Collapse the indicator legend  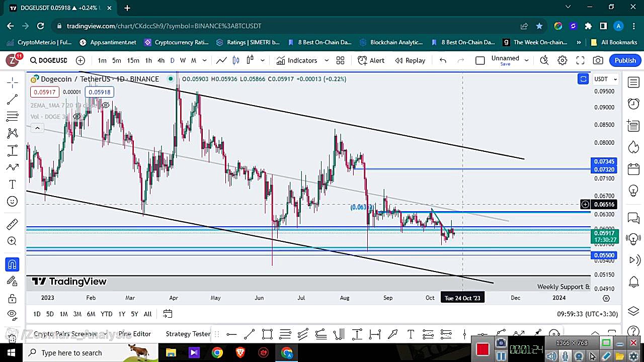tap(37, 128)
